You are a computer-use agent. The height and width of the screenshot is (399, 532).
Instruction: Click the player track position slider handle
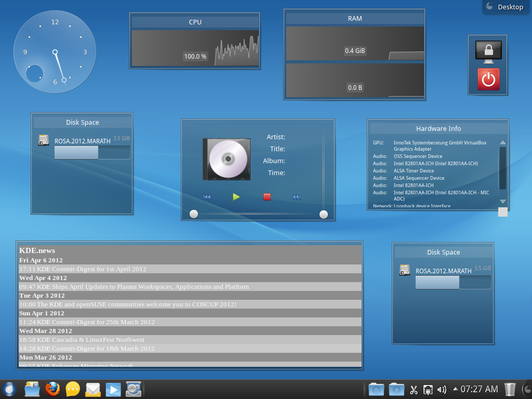tap(194, 214)
